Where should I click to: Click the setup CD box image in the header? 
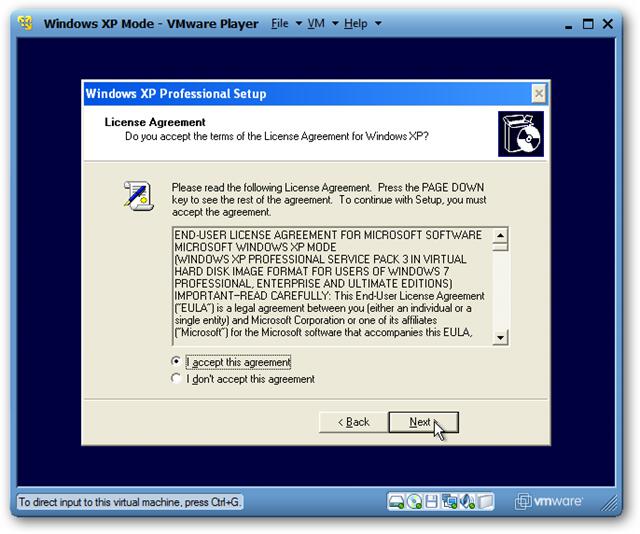tap(520, 134)
